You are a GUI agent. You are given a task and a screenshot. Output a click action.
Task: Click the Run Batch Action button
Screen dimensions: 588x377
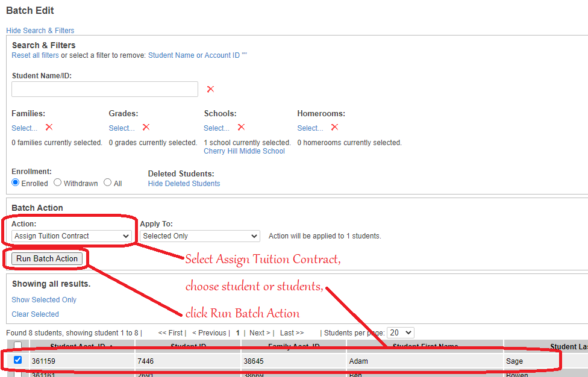(47, 258)
